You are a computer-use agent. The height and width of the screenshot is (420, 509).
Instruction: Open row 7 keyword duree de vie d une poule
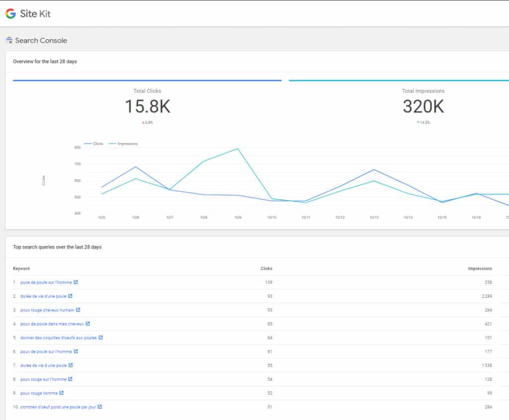tap(44, 365)
